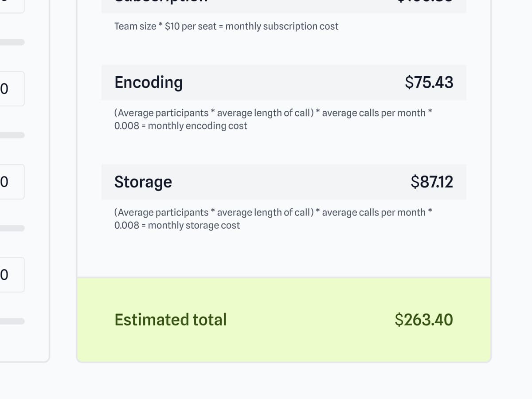Click the green Estimated total summary box

click(284, 341)
